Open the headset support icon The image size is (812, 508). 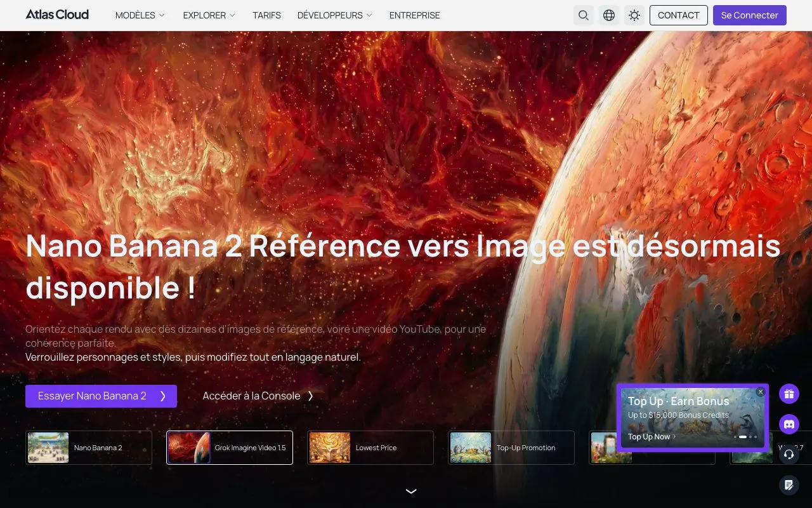pos(789,455)
